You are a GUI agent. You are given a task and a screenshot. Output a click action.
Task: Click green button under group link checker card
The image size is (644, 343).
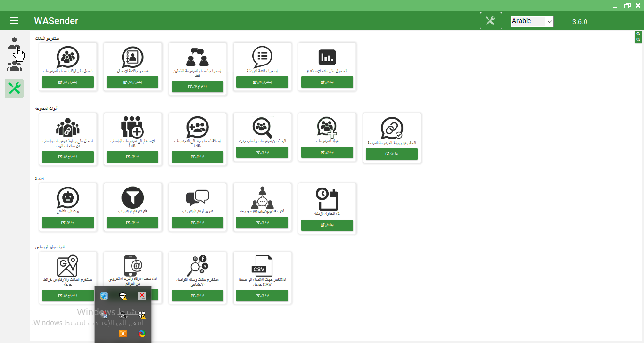click(392, 154)
